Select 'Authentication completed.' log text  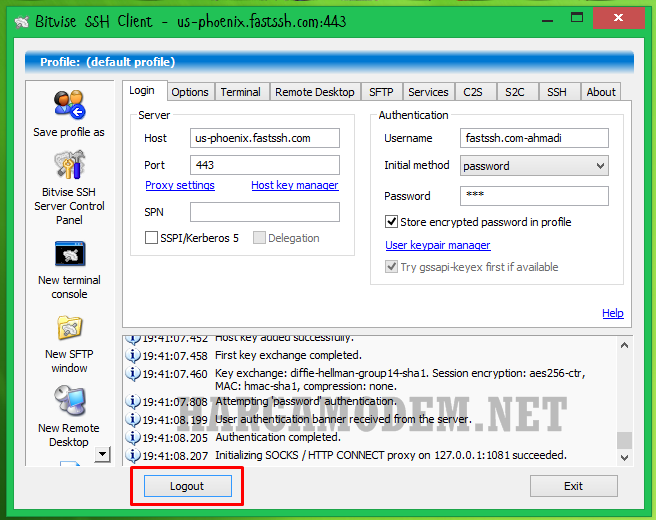point(278,437)
